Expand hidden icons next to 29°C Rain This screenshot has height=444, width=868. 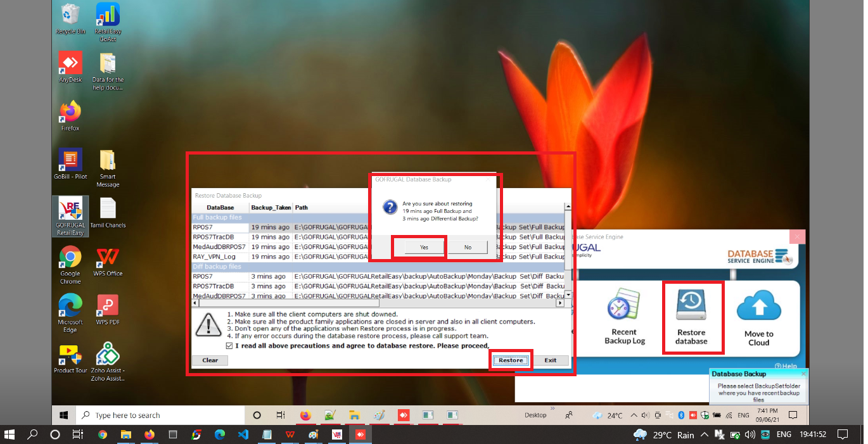click(705, 434)
